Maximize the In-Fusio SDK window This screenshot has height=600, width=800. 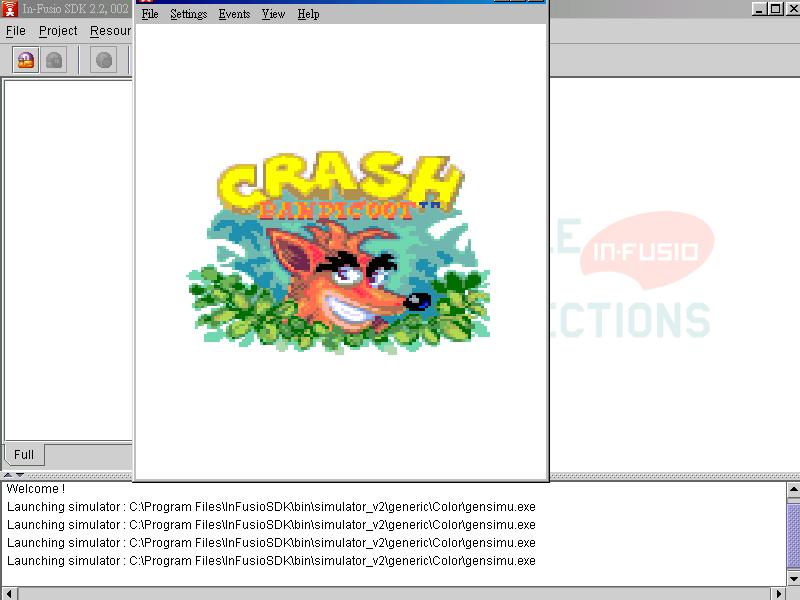pos(776,9)
